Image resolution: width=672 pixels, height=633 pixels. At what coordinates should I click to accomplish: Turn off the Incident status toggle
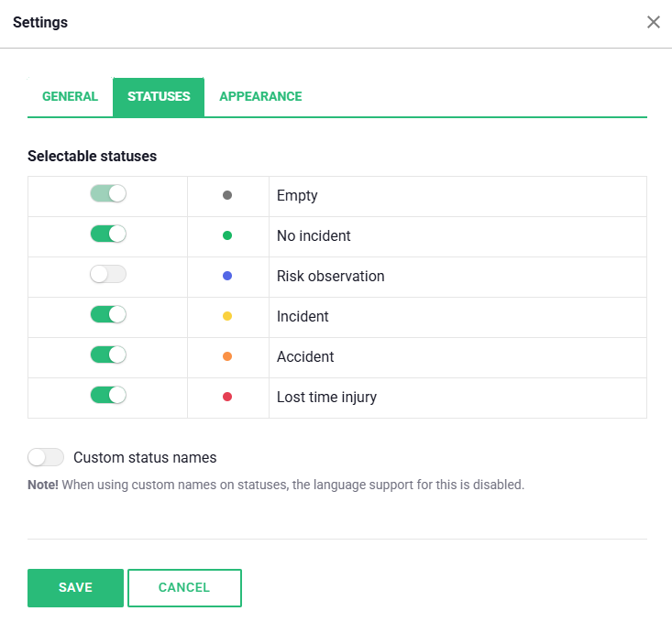coord(108,315)
